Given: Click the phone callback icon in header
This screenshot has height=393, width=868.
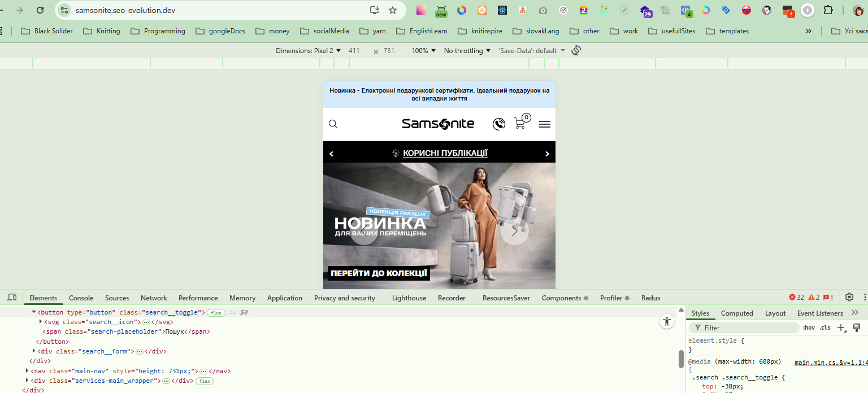Looking at the screenshot, I should coord(498,124).
